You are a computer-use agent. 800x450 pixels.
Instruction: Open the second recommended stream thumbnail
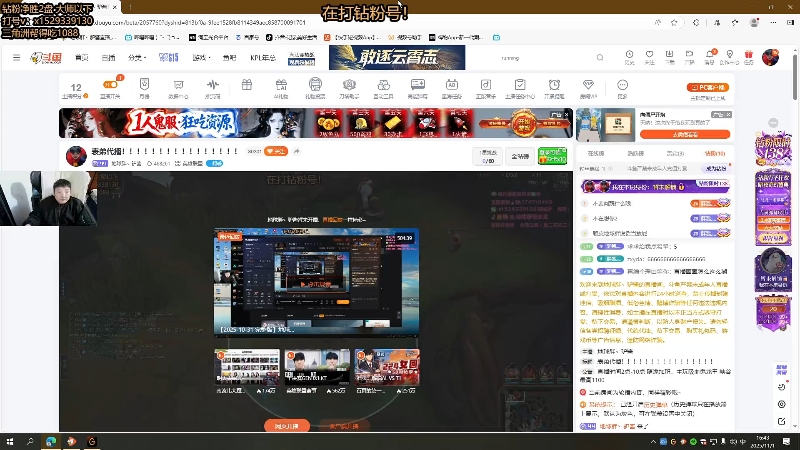pos(317,367)
